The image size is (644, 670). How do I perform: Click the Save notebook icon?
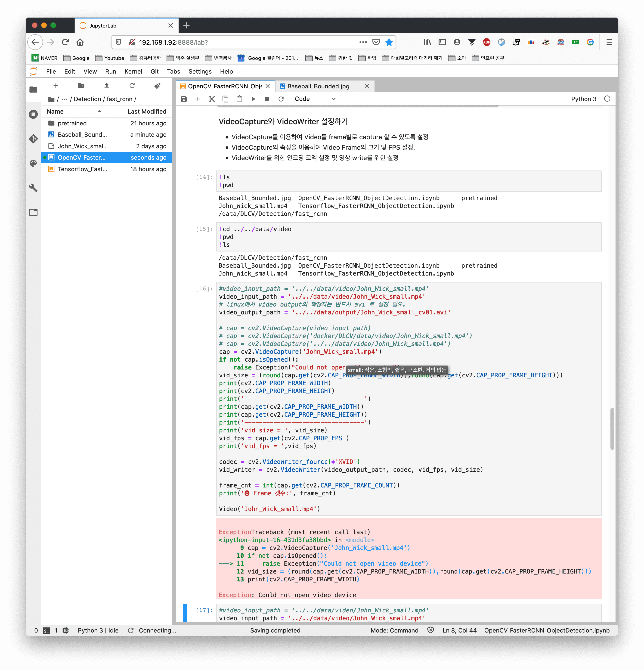coord(184,99)
